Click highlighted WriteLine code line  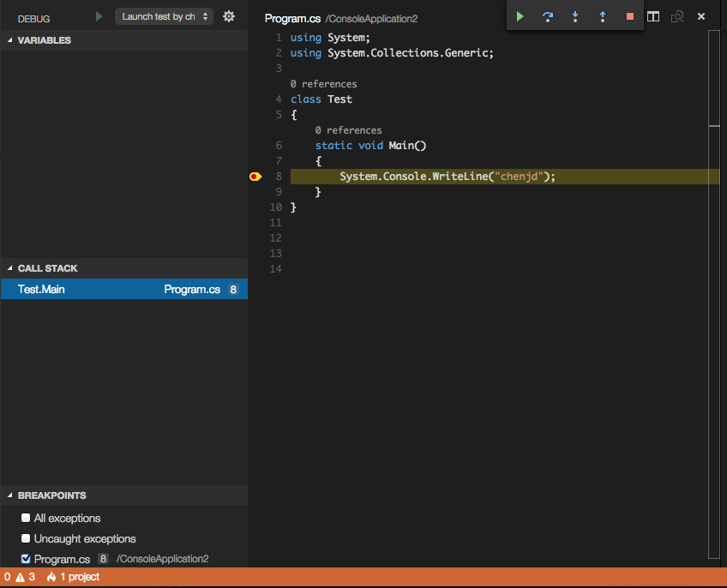505,177
